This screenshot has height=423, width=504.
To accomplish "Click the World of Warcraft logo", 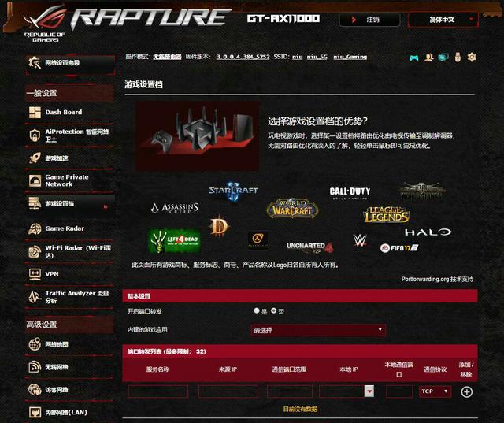I will click(x=292, y=208).
